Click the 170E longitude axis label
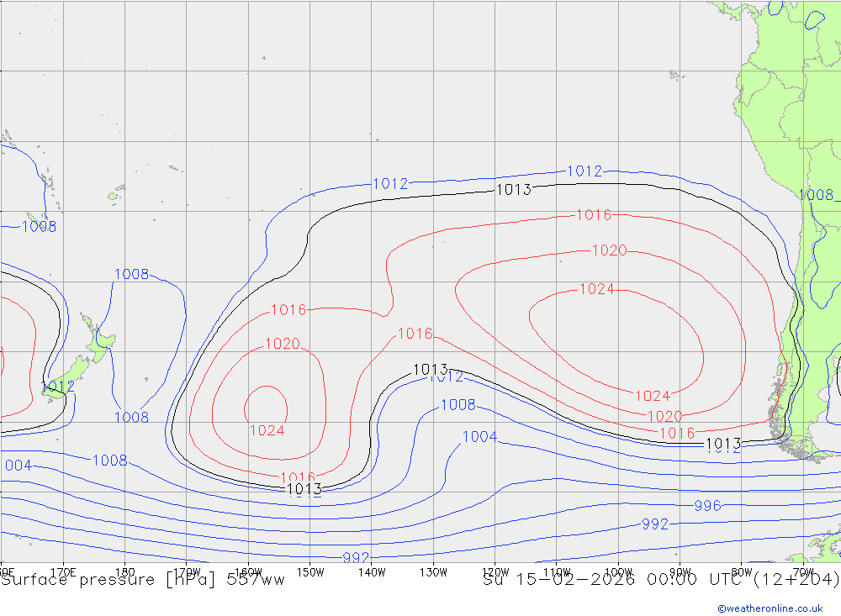Screen dimensions: 841x616 (63, 571)
